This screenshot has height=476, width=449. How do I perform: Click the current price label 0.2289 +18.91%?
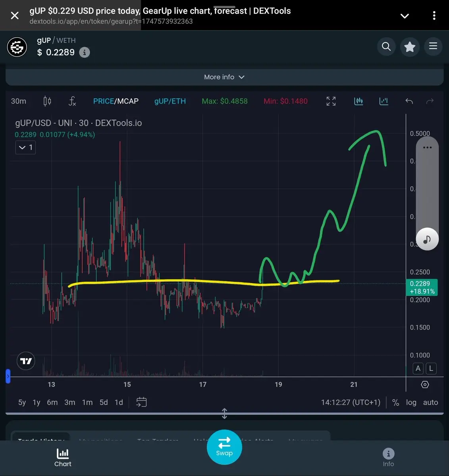[422, 288]
